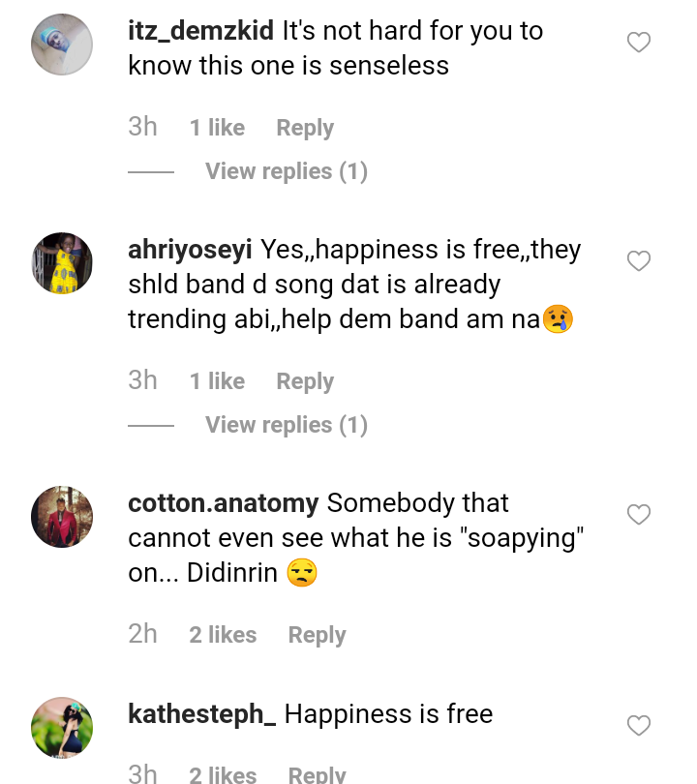Reply to kathesteph_'s comment
This screenshot has height=784, width=697.
pos(317,774)
